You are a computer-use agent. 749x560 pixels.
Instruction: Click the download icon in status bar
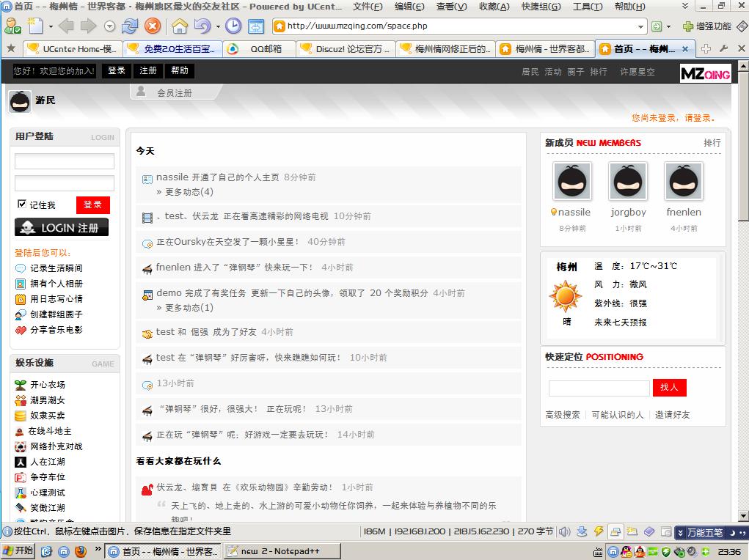[582, 531]
